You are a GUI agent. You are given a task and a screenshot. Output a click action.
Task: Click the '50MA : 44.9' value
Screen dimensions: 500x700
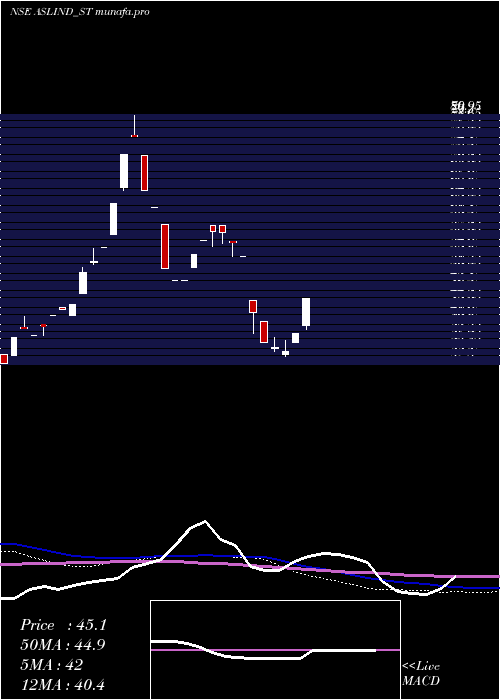click(x=62, y=645)
